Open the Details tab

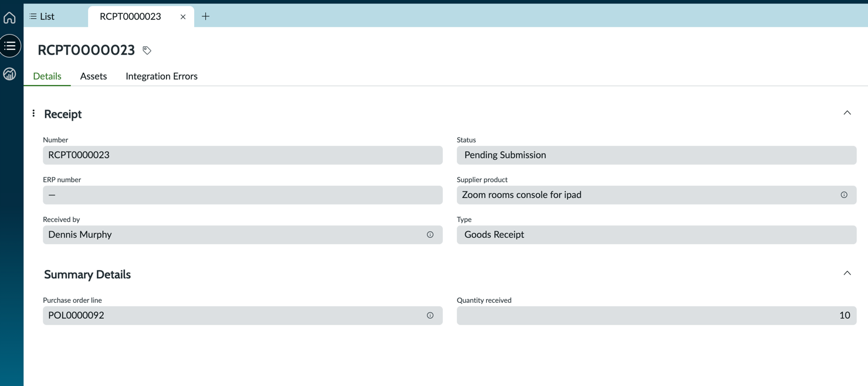47,76
